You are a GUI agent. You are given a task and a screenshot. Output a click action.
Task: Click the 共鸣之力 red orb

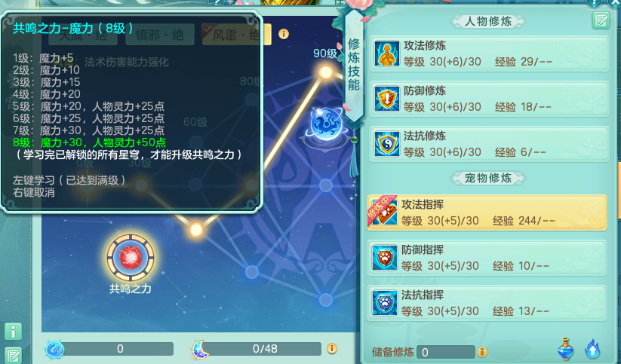click(131, 258)
